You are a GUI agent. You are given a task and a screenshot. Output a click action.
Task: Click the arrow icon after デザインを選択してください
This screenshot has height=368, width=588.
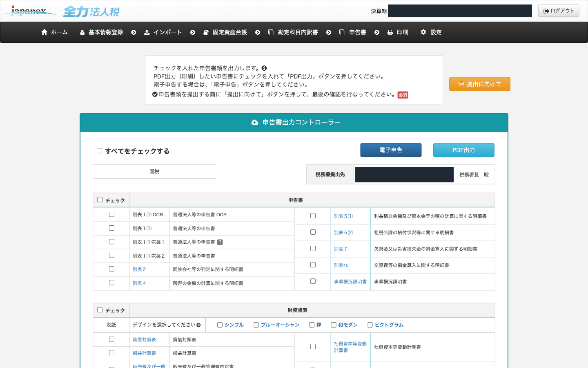pos(198,325)
